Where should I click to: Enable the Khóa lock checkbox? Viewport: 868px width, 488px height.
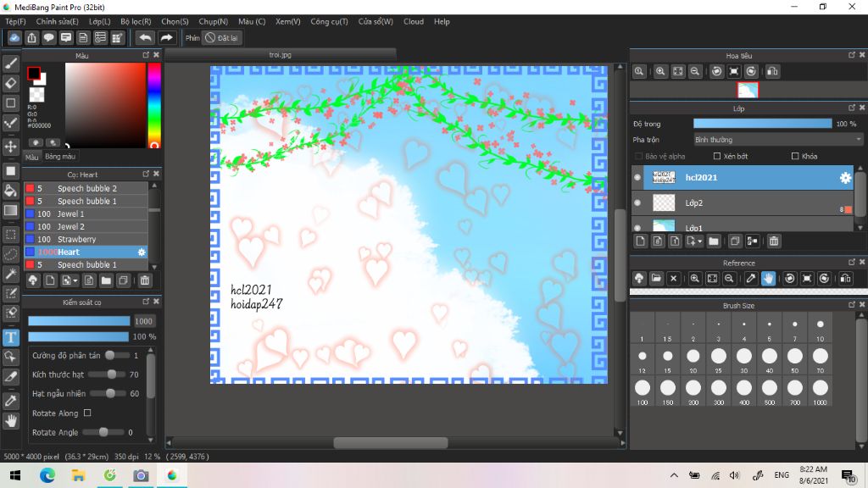(795, 156)
